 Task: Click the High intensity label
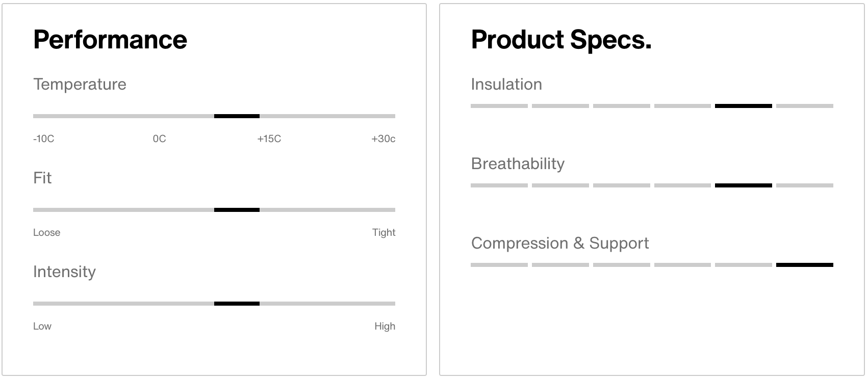tap(385, 326)
